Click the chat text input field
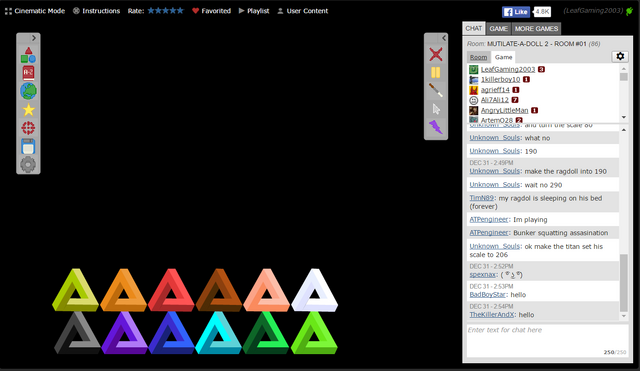This screenshot has height=371, width=640. (546, 341)
